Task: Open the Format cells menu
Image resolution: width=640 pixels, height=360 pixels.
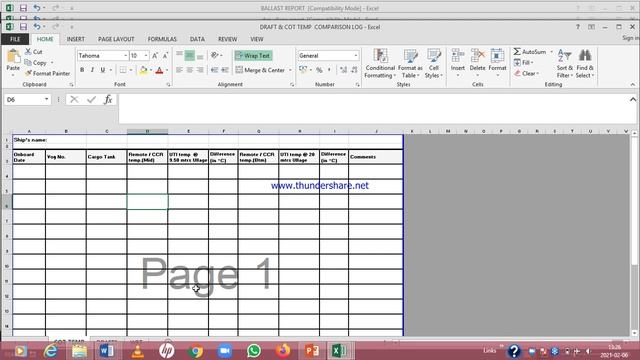Action: 497,63
